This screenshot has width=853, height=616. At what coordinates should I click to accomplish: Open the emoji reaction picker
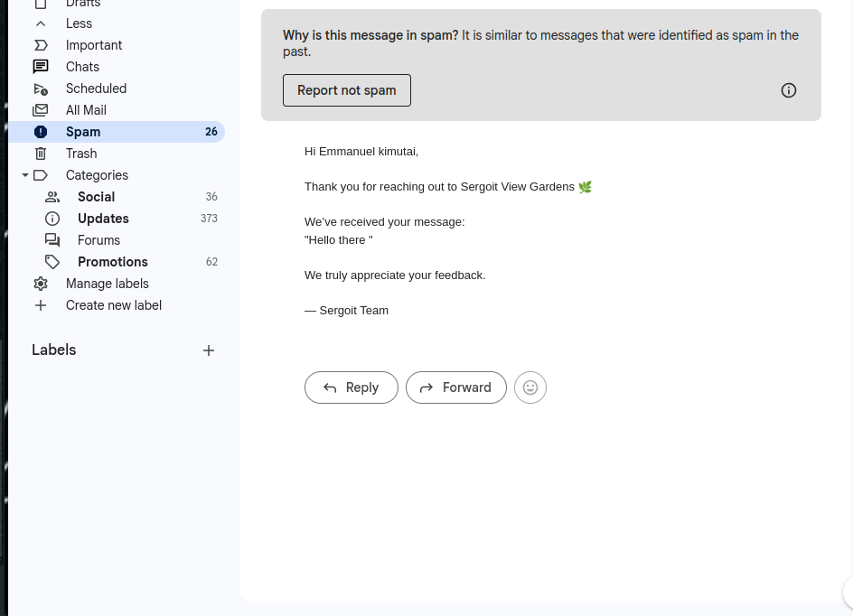pyautogui.click(x=530, y=387)
